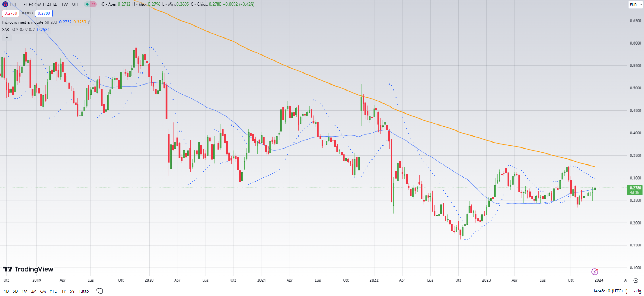Viewport: 644px width, 296px height.
Task: Click the blue buy price 0.2780 button
Action: pyautogui.click(x=44, y=13)
